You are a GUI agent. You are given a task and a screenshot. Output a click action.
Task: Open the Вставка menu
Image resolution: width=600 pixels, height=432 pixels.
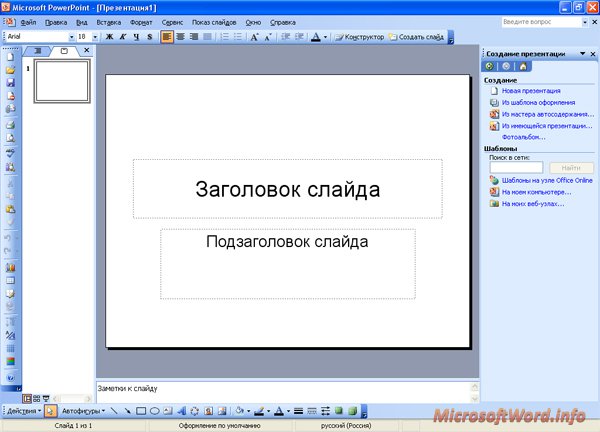[108, 21]
